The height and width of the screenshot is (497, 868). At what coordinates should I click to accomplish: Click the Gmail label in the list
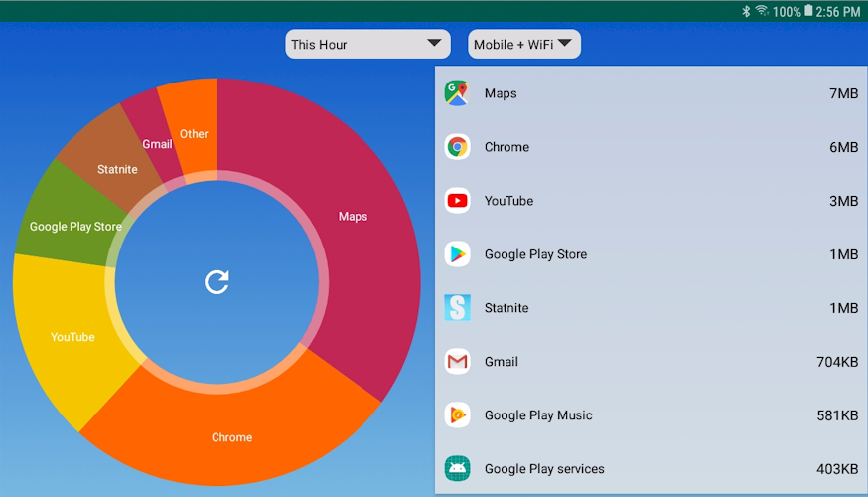pyautogui.click(x=501, y=361)
